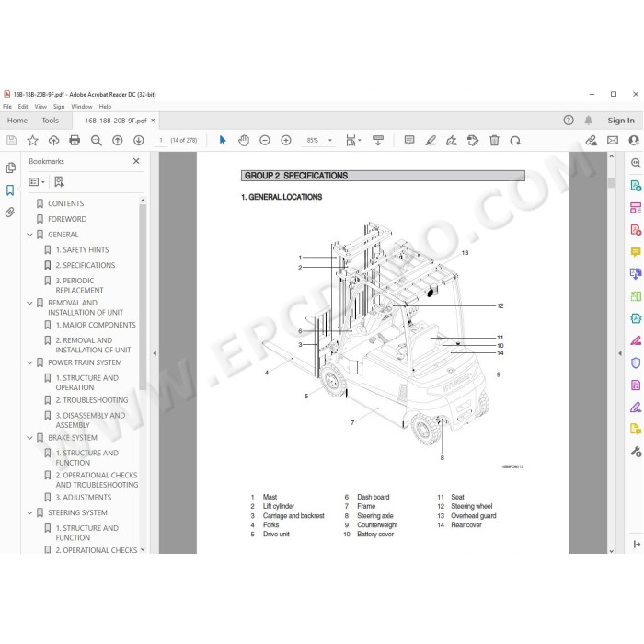
Task: Activate the Hand pan tool
Action: click(x=244, y=141)
